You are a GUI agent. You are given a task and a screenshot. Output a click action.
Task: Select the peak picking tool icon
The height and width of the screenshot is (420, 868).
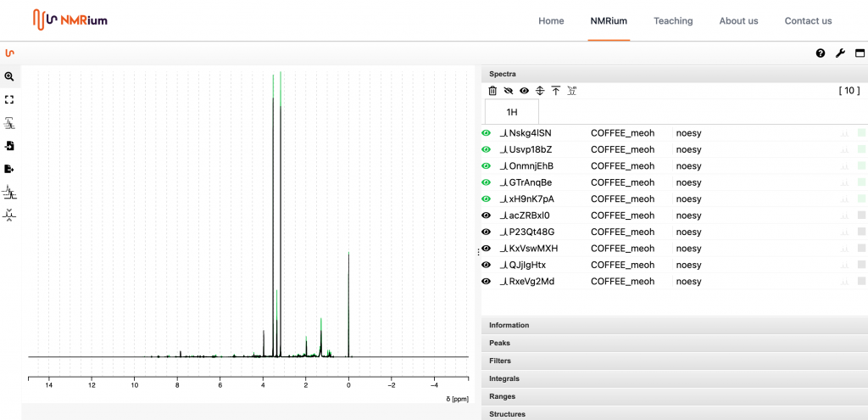point(9,122)
